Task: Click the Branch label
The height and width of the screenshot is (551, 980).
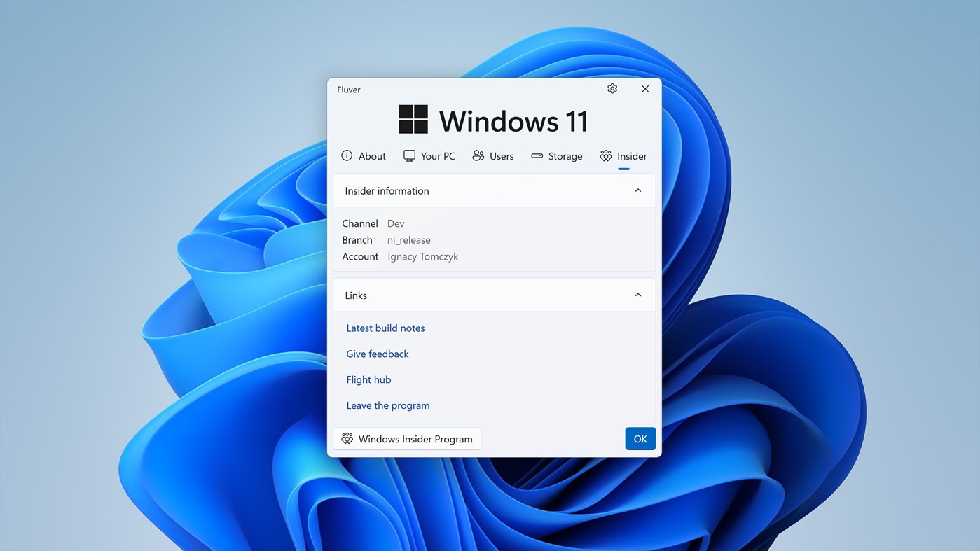Action: point(357,240)
